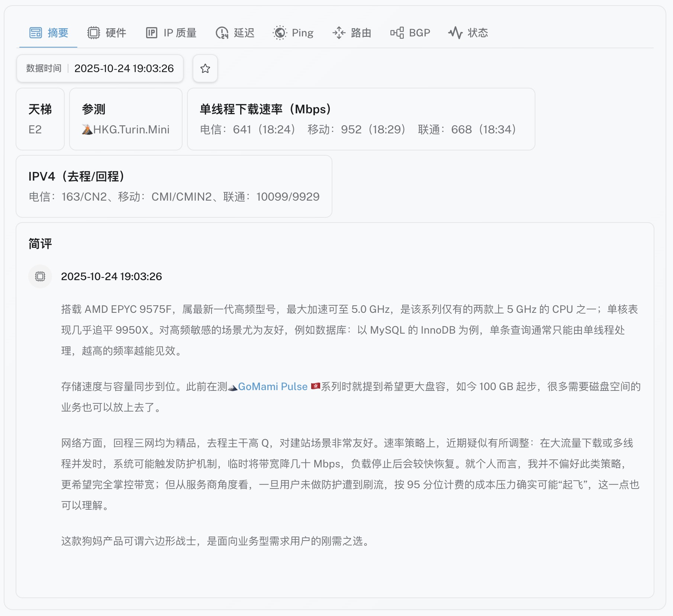Viewport: 673px width, 616px height.
Task: Open the GoMami Pulse link
Action: pos(273,387)
